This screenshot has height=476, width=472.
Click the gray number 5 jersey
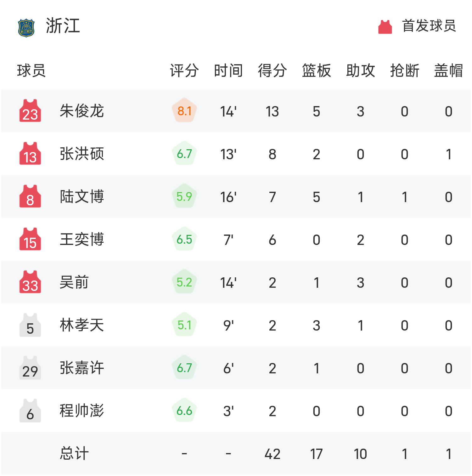30,325
